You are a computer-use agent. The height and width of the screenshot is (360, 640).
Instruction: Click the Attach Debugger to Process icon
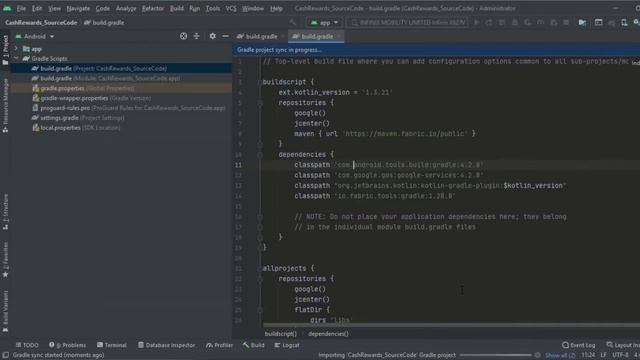[x=553, y=22]
